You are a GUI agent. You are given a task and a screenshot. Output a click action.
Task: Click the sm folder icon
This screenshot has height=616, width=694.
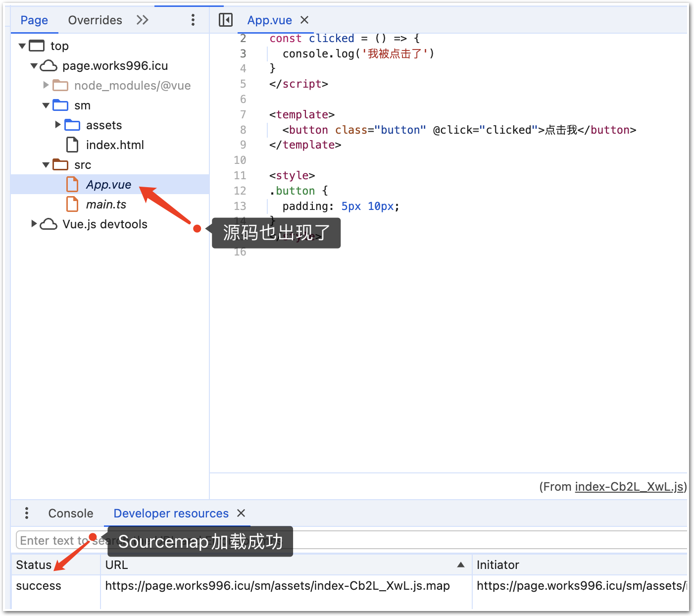pos(60,105)
